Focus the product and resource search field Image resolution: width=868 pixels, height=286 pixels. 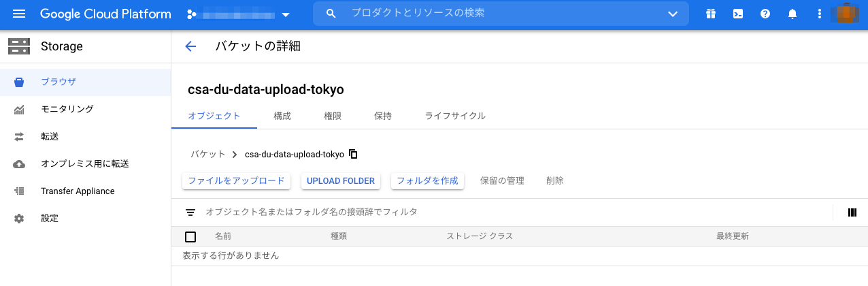500,14
